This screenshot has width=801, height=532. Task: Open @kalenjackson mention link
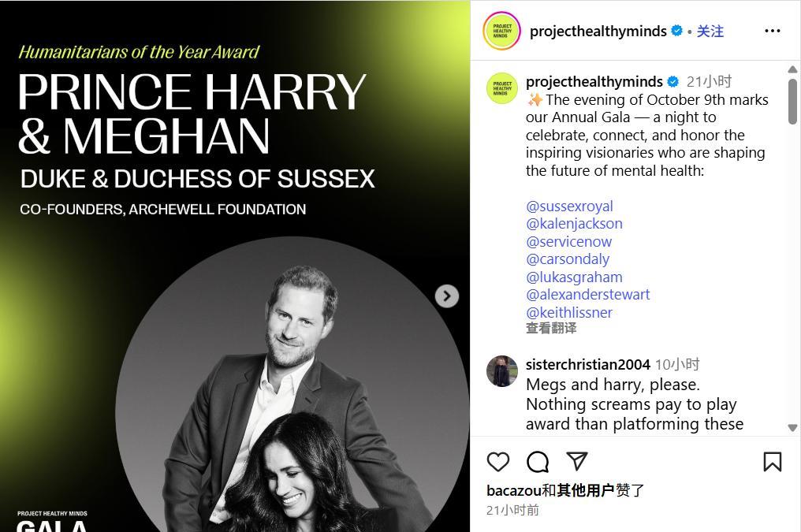574,224
